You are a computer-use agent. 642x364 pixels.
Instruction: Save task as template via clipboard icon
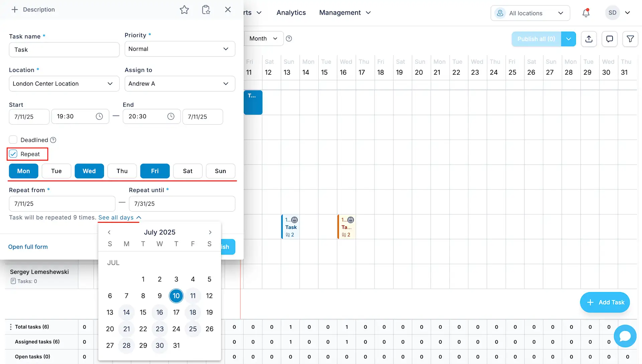[206, 9]
